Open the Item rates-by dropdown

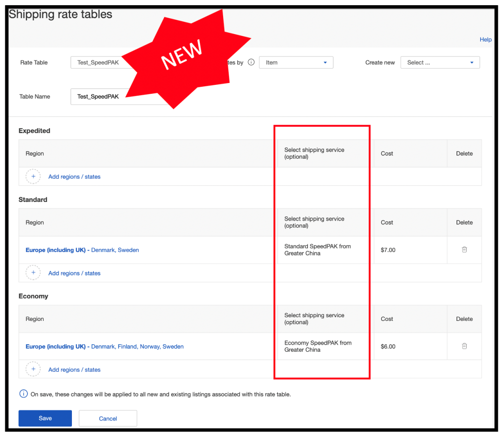(296, 63)
